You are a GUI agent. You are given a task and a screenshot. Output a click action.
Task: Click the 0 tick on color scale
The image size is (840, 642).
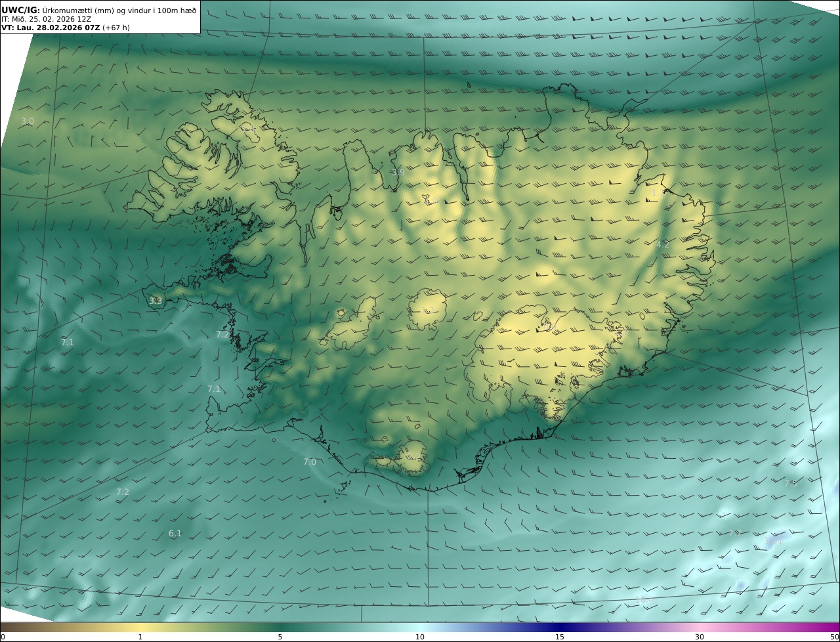click(3, 637)
